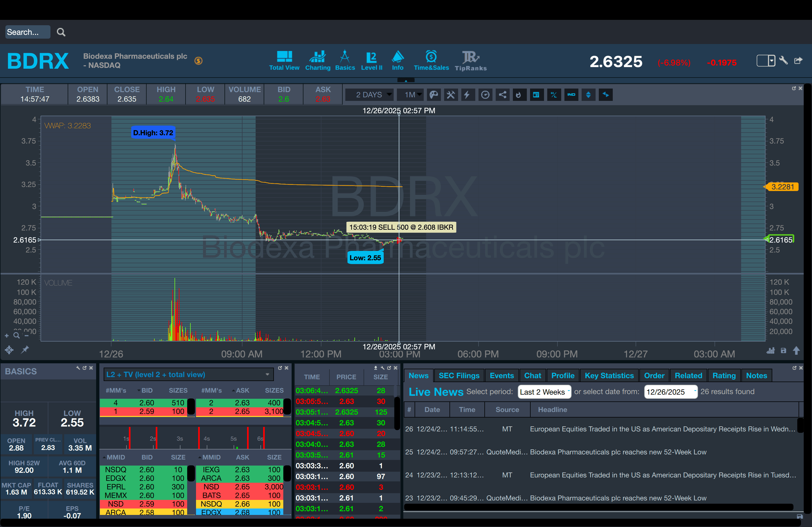Open chart drawing tools (crossed tools icon)
The height and width of the screenshot is (527, 812).
click(x=451, y=95)
